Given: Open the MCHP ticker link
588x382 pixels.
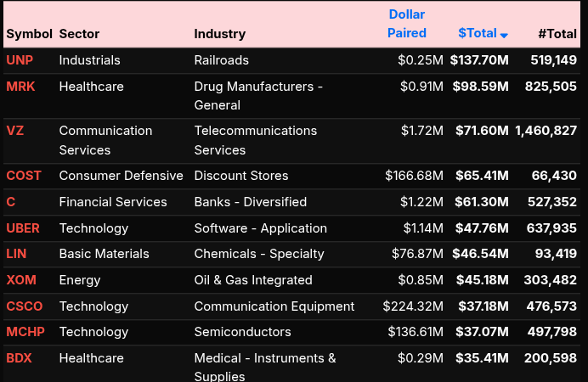Looking at the screenshot, I should coord(25,332).
